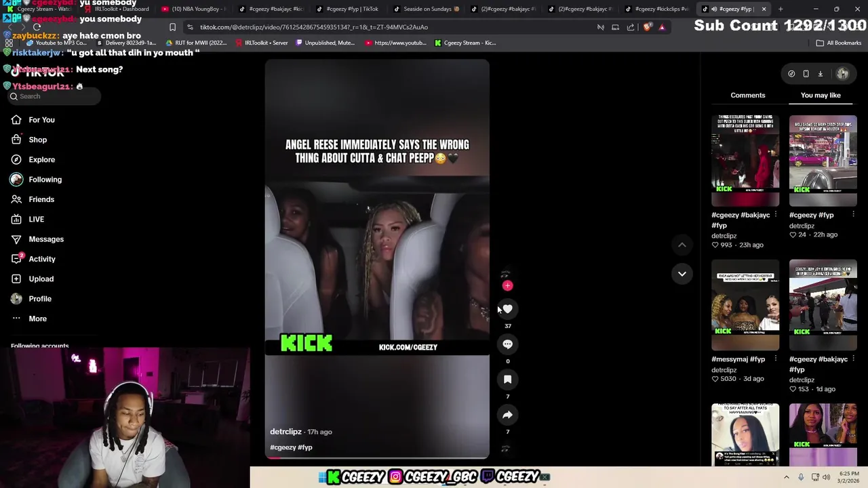Open the volume tray icon

click(826, 477)
